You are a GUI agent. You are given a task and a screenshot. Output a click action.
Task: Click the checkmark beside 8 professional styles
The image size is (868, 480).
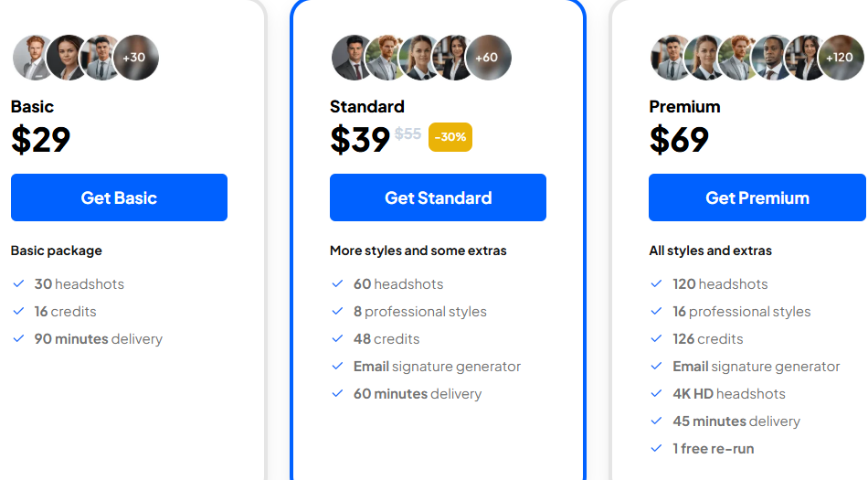338,312
